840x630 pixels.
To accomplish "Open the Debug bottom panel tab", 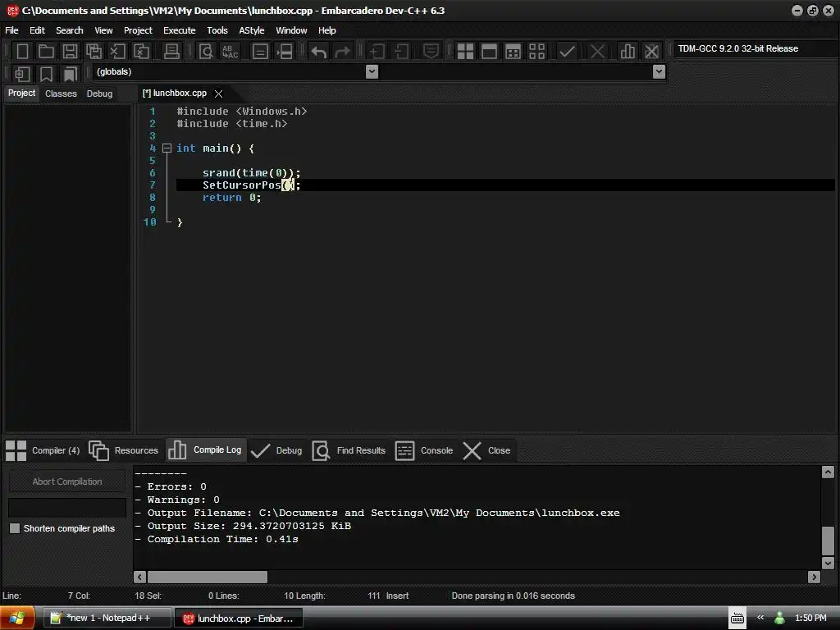I will [x=276, y=450].
